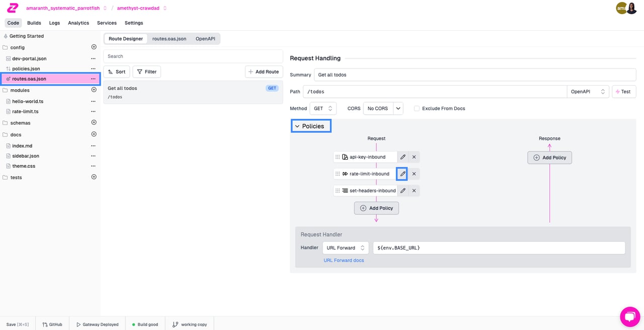This screenshot has height=330, width=644.
Task: Add Policy to the Response pipeline
Action: tap(549, 157)
